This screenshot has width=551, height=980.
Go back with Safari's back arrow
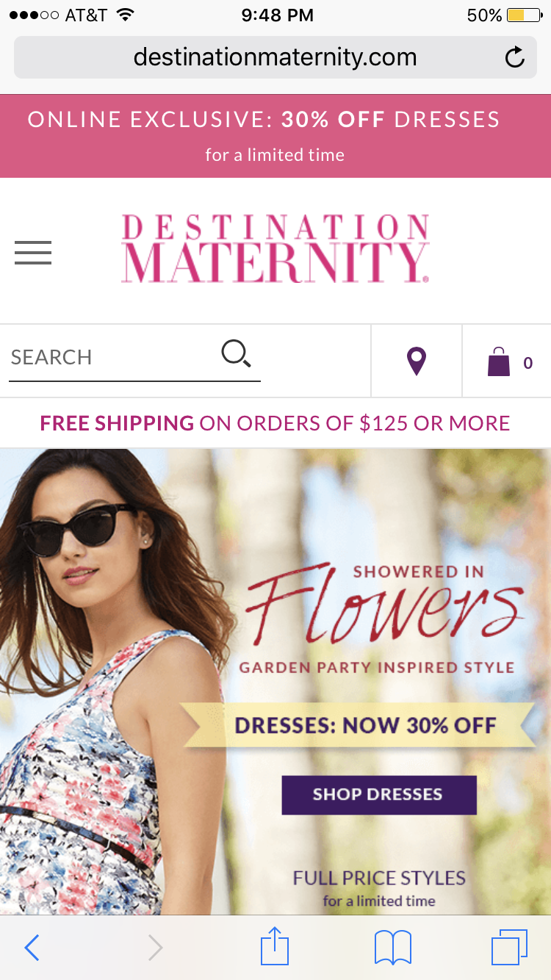coord(32,948)
